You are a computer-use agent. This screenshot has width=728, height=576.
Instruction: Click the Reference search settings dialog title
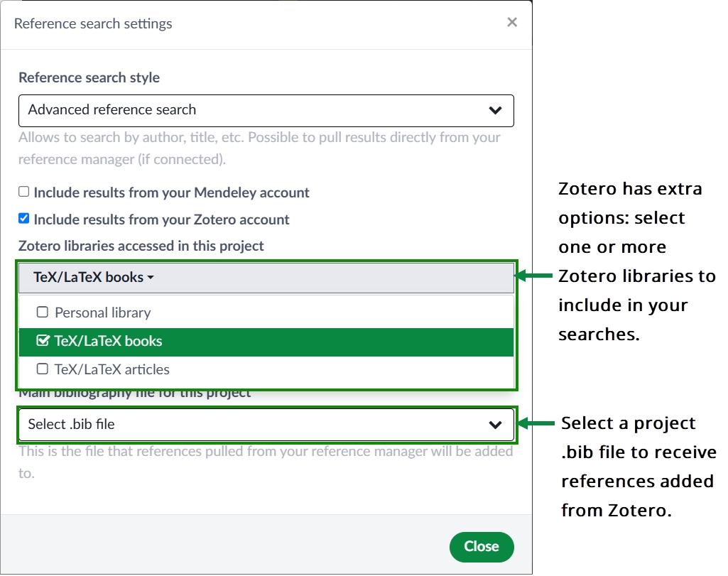[x=93, y=23]
